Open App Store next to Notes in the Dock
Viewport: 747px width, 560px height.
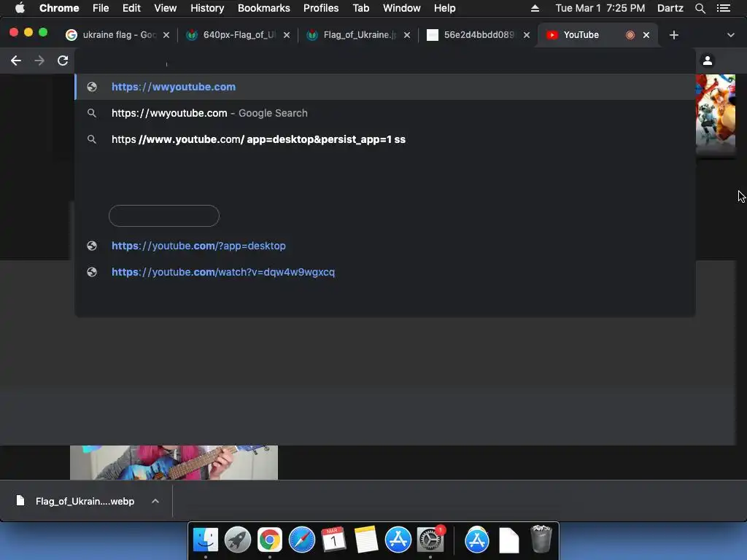[398, 540]
